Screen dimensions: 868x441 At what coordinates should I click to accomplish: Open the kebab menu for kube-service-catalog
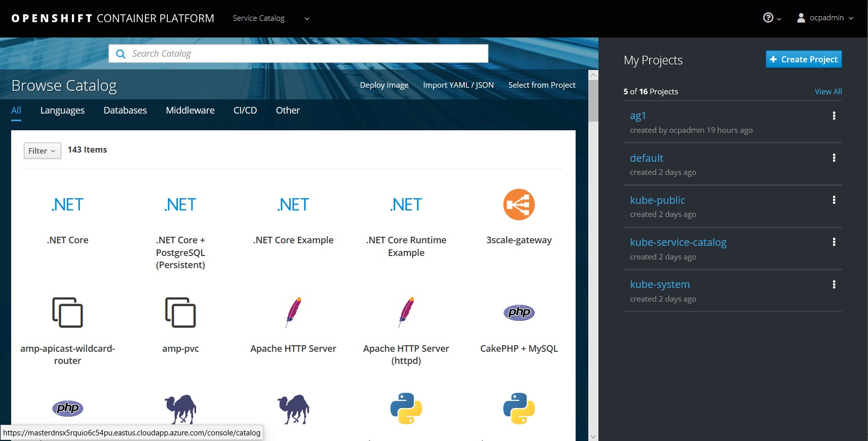click(x=834, y=242)
